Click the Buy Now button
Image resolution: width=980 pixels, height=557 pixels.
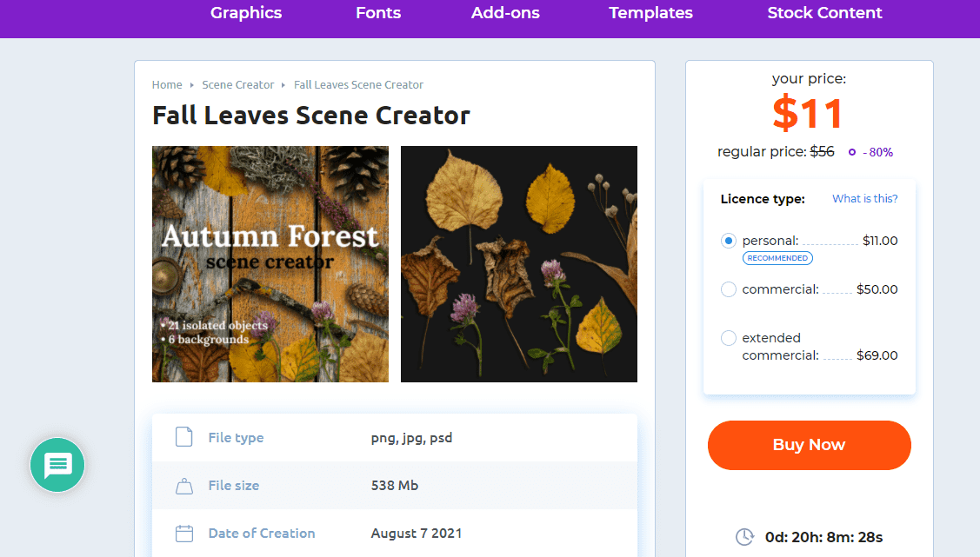click(x=810, y=445)
